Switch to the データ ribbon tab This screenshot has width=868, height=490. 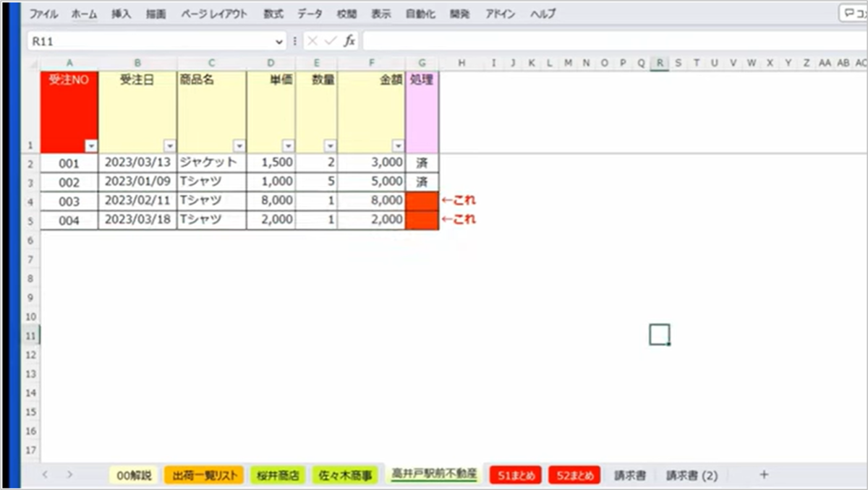pos(310,14)
